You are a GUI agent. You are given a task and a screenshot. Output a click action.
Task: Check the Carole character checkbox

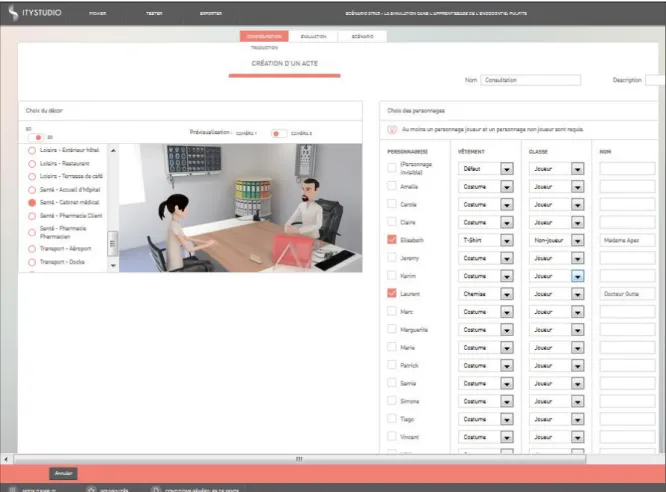tap(392, 204)
